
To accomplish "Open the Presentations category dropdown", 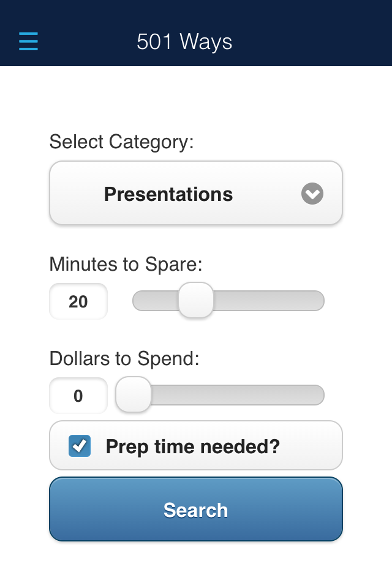I will coord(196,193).
